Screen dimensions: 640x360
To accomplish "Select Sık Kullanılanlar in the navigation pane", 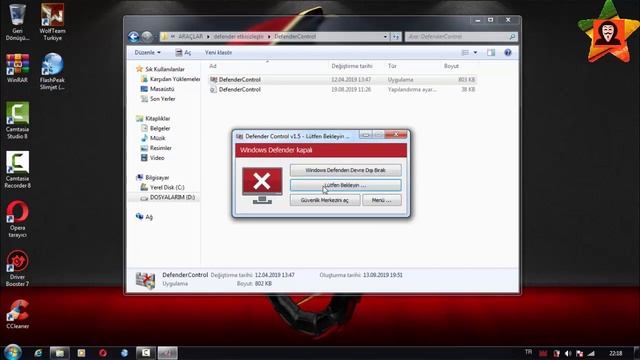I will pyautogui.click(x=164, y=69).
